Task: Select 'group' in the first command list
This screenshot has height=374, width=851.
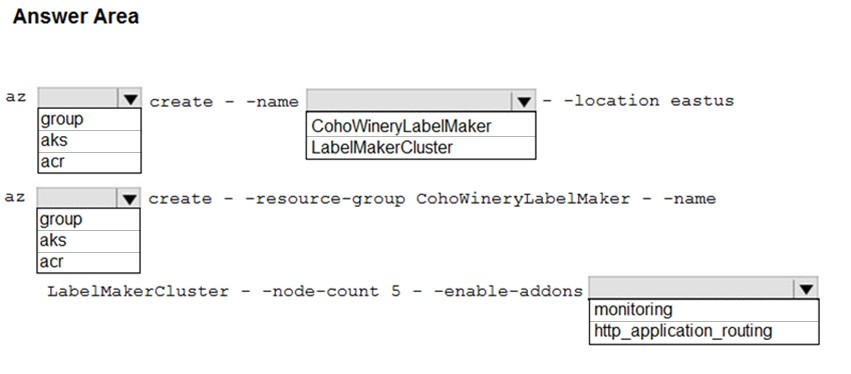Action: (x=90, y=119)
